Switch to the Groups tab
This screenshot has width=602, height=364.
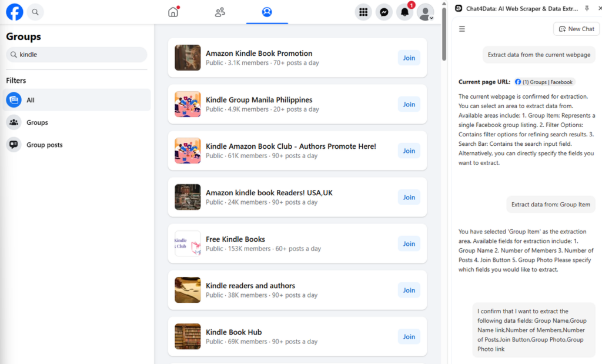[x=267, y=11]
